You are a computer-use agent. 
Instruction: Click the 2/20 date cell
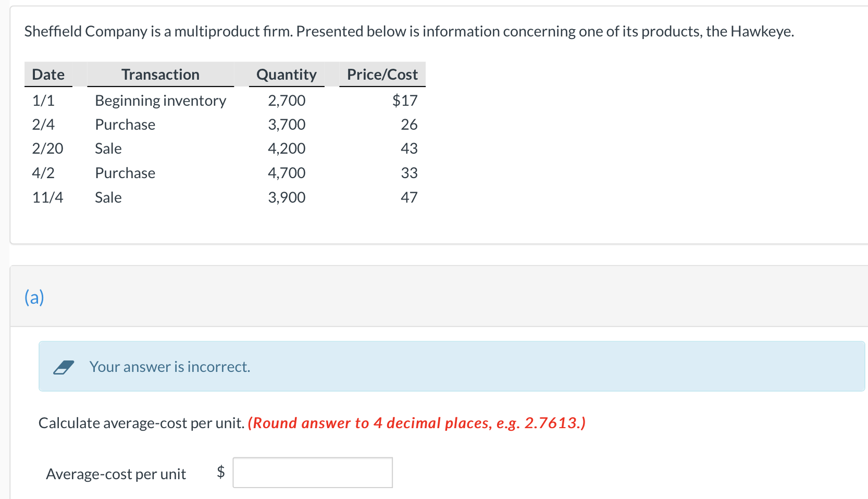point(47,148)
